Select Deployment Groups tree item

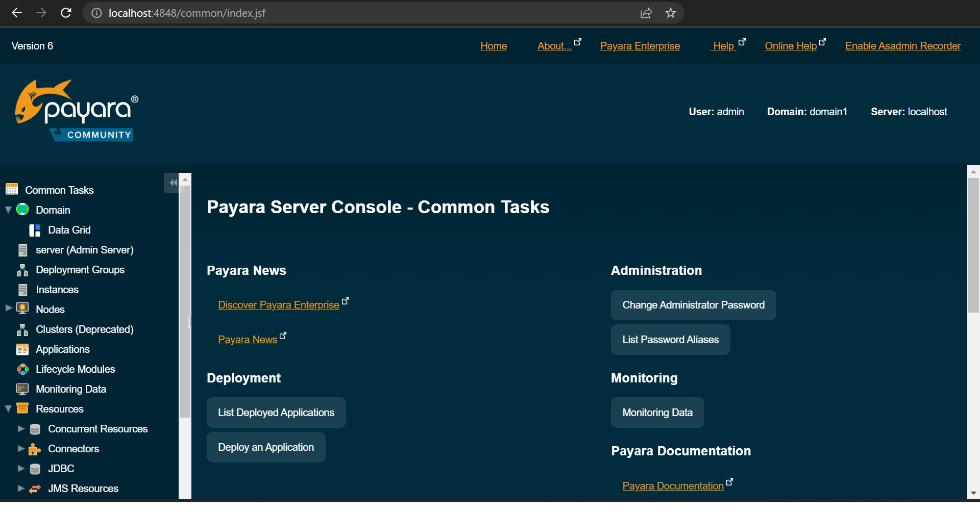point(80,270)
